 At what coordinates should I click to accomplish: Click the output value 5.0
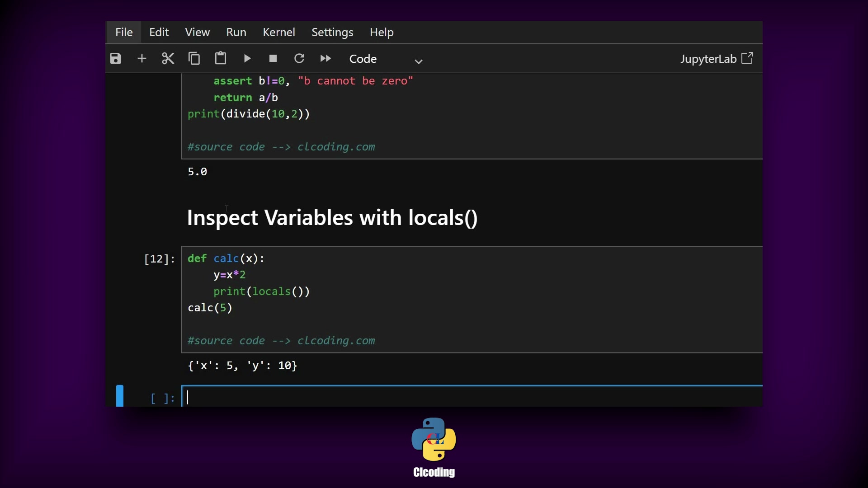(x=198, y=172)
